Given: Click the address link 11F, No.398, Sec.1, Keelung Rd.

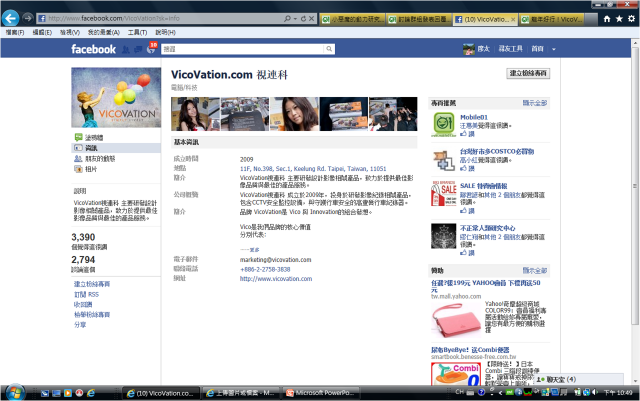Looking at the screenshot, I should pyautogui.click(x=313, y=169).
